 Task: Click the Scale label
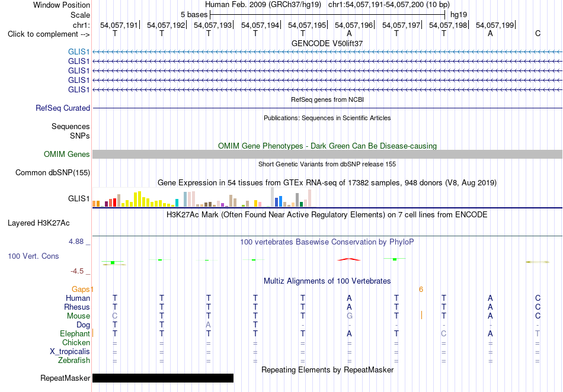pos(80,15)
